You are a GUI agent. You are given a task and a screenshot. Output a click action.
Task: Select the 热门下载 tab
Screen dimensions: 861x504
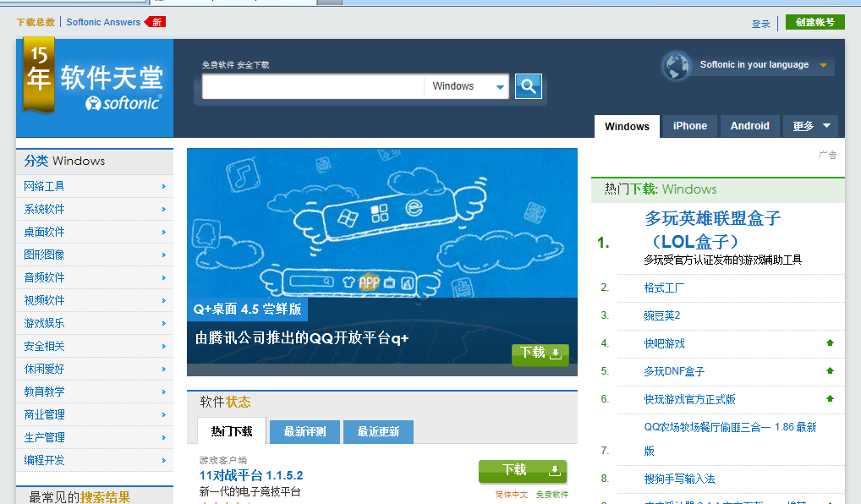pos(232,431)
